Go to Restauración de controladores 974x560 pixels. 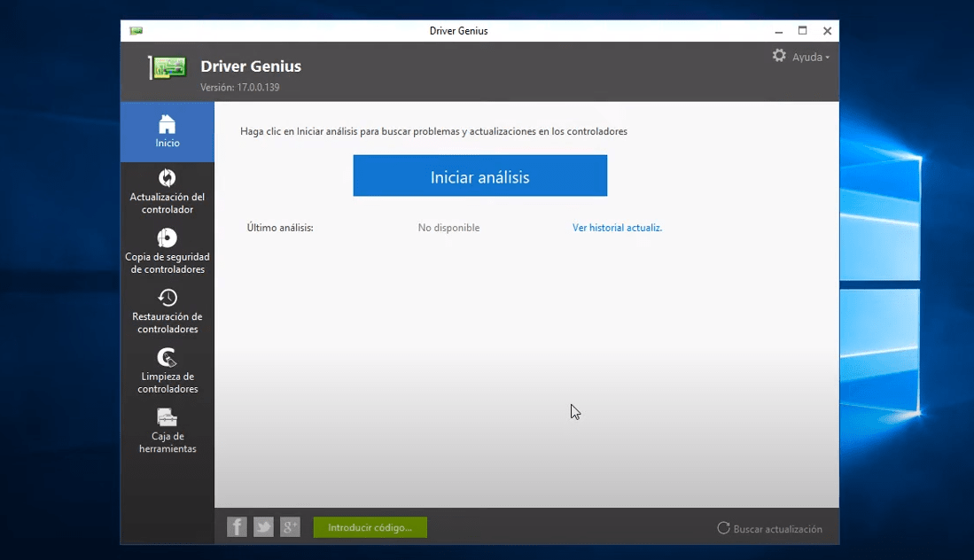[x=168, y=311]
